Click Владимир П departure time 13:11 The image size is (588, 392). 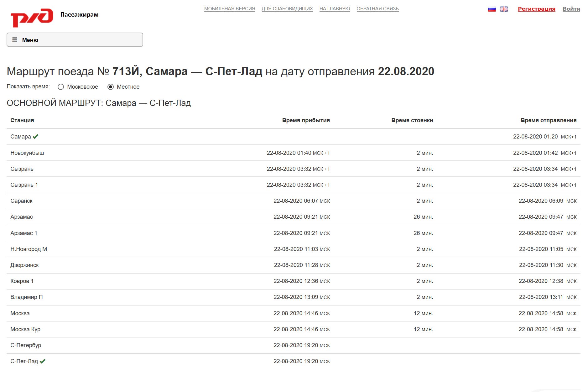[x=548, y=297]
